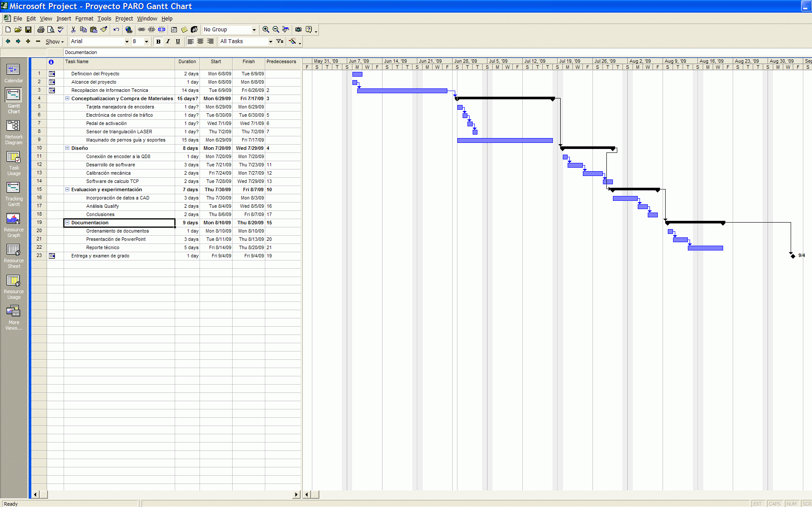
Task: Toggle Bold formatting
Action: pyautogui.click(x=158, y=41)
